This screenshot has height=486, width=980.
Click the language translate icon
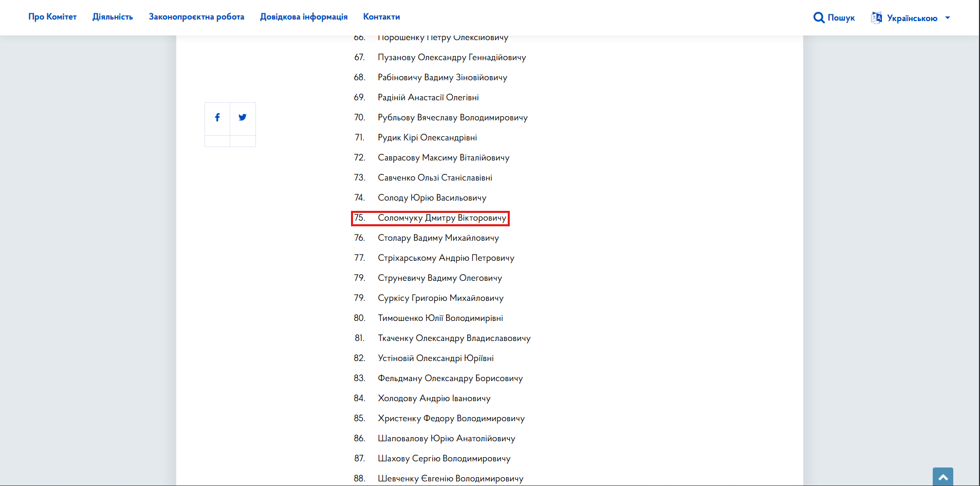point(877,18)
